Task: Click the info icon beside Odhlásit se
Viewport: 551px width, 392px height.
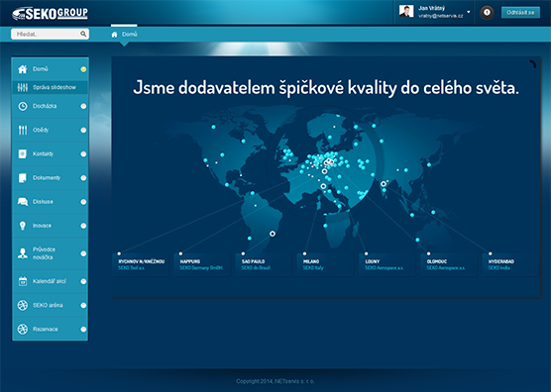Action: pos(487,12)
